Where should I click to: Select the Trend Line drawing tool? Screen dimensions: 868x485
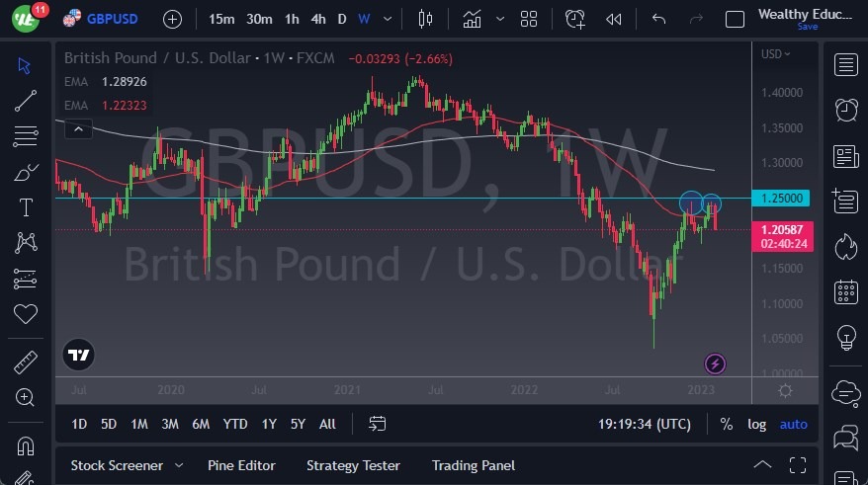[26, 101]
